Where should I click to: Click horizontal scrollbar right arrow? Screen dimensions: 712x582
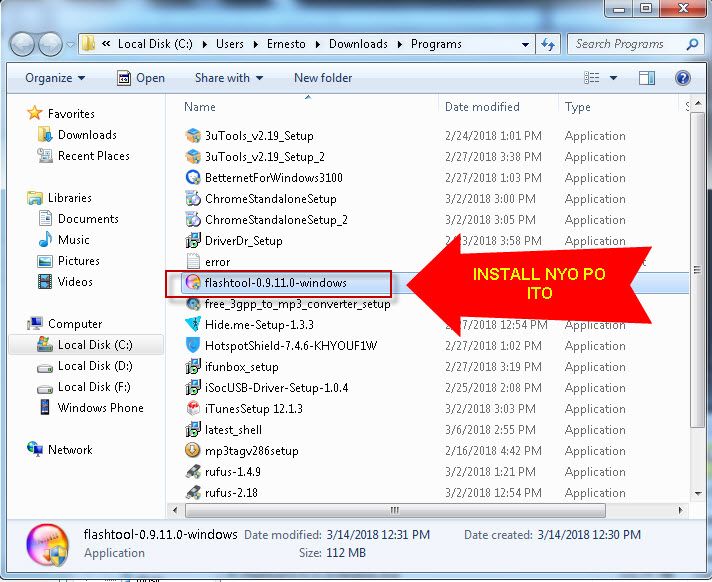[x=680, y=510]
